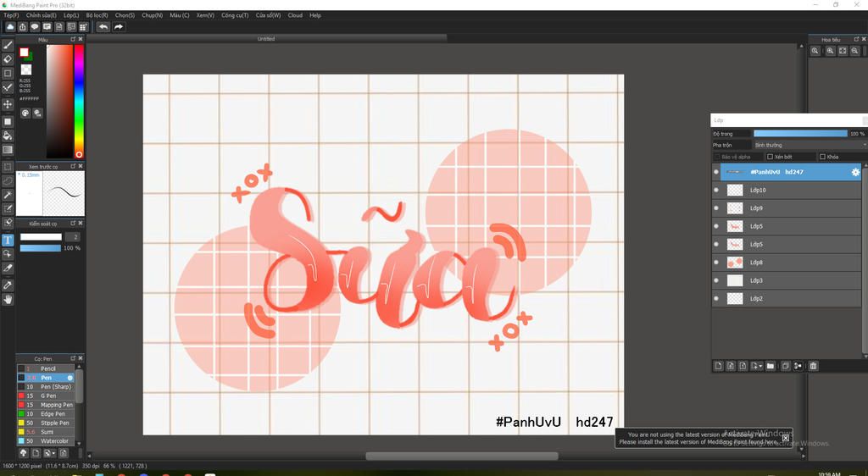Delete layer with trash icon
Screen dimensions: 868x476
point(813,366)
